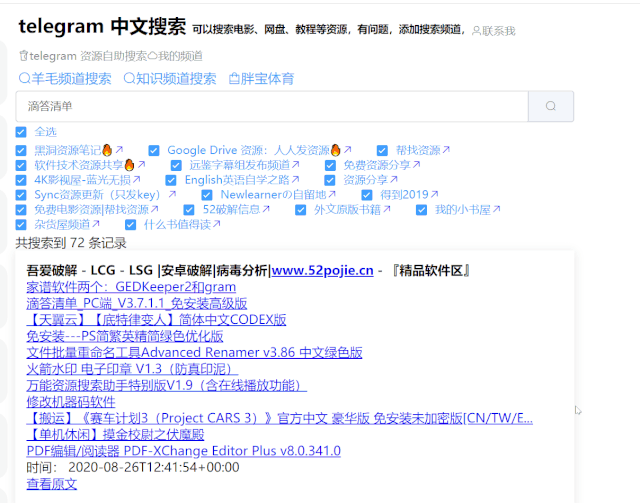The image size is (640, 503).
Task: Open 羊毛频道搜索 link
Action: (x=65, y=78)
